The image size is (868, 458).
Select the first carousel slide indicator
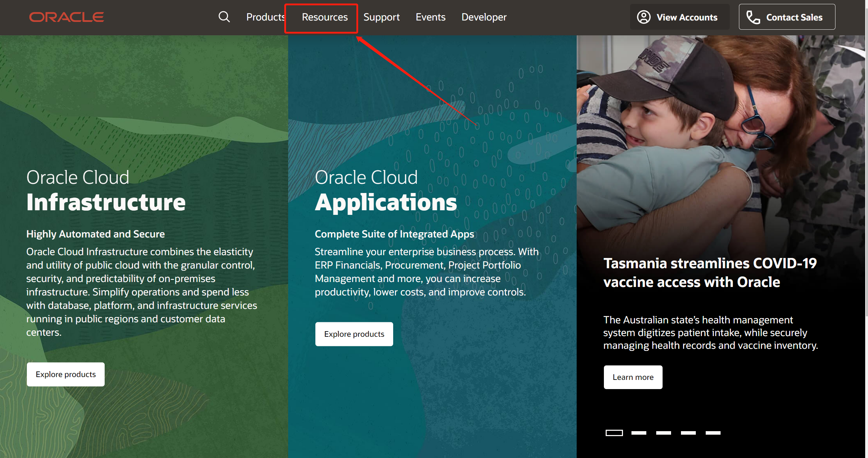tap(614, 433)
